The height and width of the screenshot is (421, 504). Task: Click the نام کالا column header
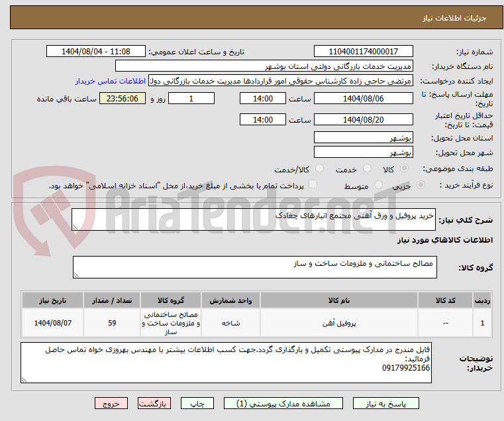[339, 300]
